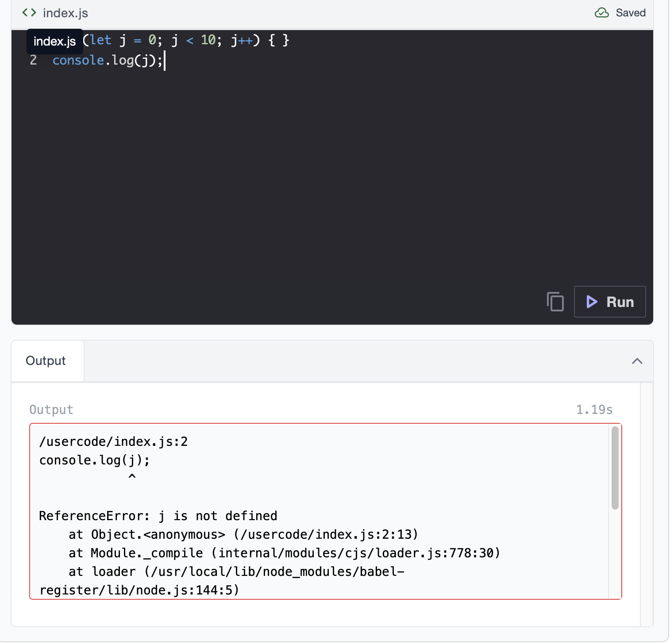
Task: Click the /usercode/index.js:2 output line
Action: (113, 441)
